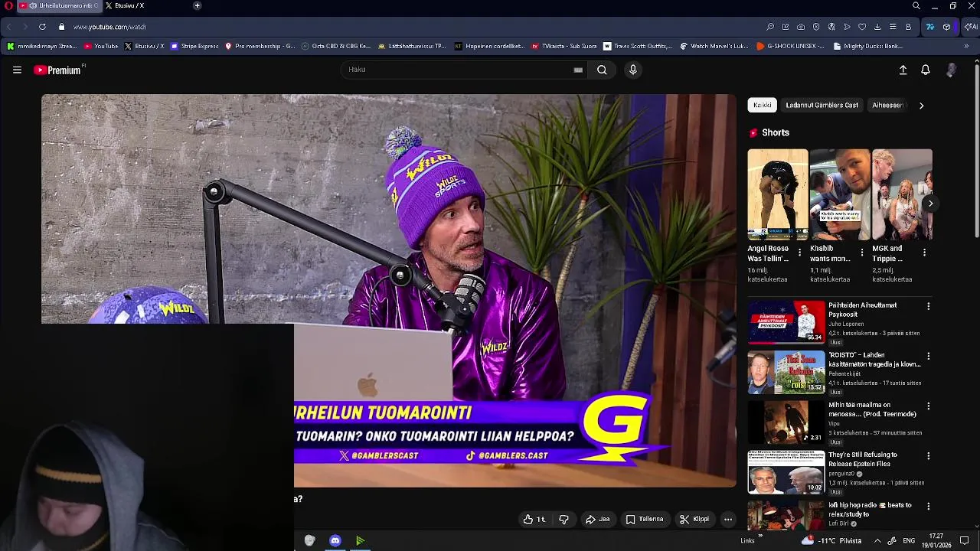Go to YouTube Premium home logo
Screen dimensions: 980x551
57,70
